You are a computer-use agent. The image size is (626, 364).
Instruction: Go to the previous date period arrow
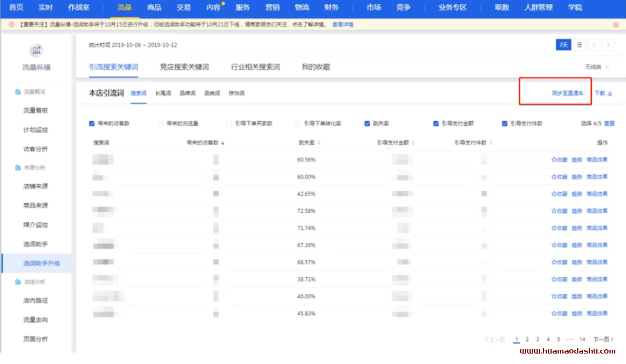594,45
